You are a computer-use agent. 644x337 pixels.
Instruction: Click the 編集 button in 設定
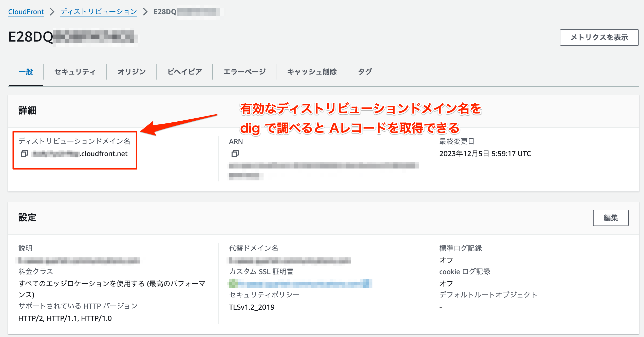[x=611, y=218]
